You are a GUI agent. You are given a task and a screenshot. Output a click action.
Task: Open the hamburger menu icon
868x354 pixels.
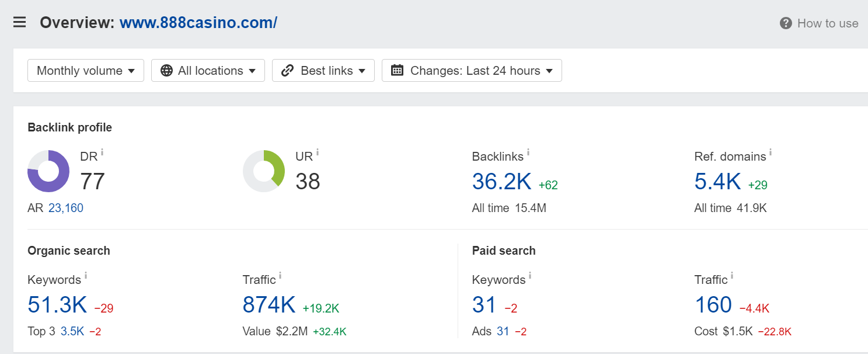click(20, 23)
